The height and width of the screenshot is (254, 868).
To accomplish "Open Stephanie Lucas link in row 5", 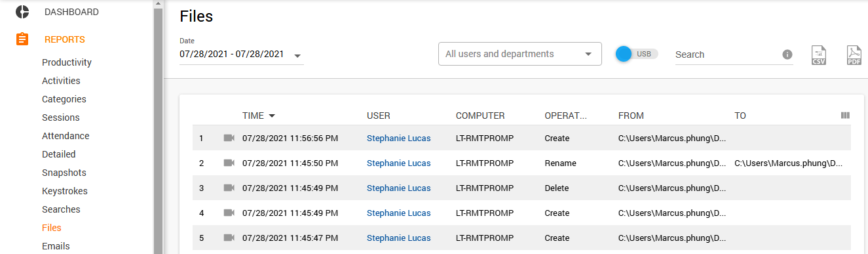I will click(399, 238).
